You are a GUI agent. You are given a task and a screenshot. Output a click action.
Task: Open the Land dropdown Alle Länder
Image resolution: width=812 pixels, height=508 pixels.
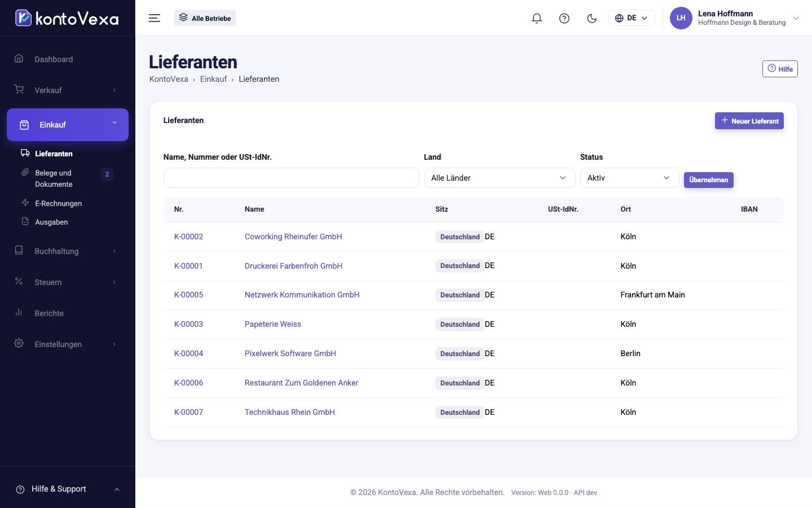pos(499,178)
